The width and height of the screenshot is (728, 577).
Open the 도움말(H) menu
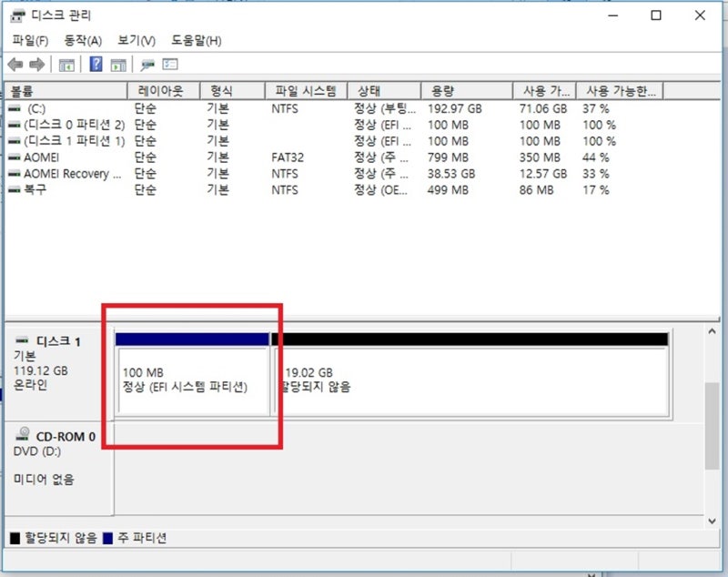pyautogui.click(x=197, y=41)
